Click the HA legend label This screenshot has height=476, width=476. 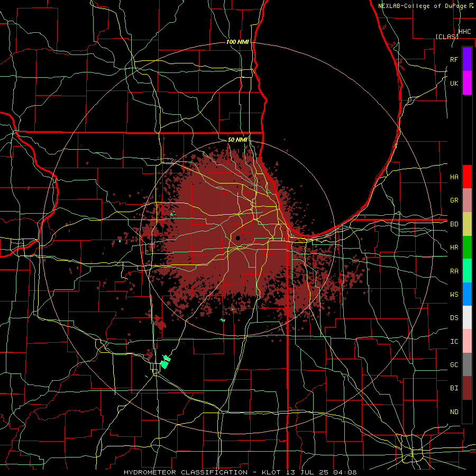[x=454, y=177]
